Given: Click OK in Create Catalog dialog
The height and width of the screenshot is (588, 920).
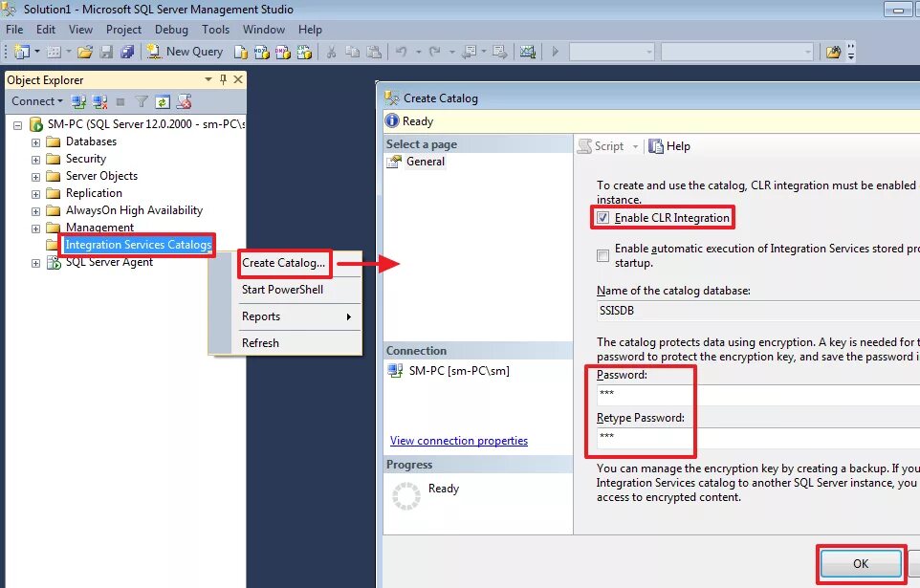Looking at the screenshot, I should [x=860, y=563].
